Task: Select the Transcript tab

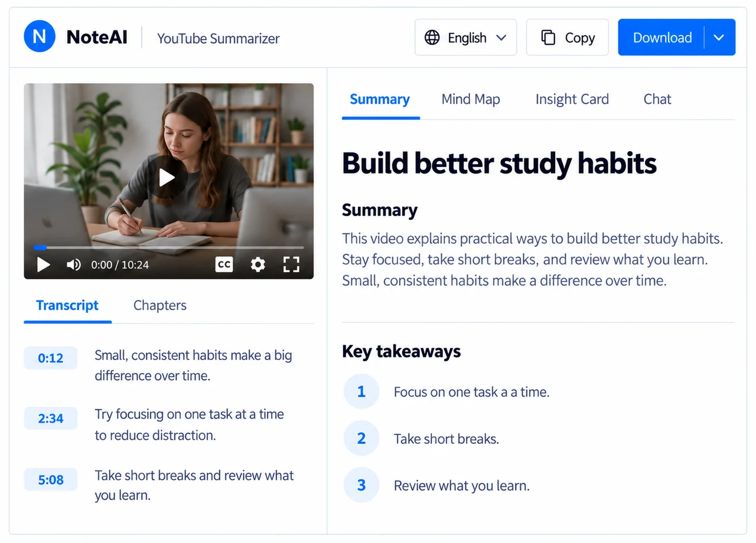Action: pyautogui.click(x=67, y=306)
